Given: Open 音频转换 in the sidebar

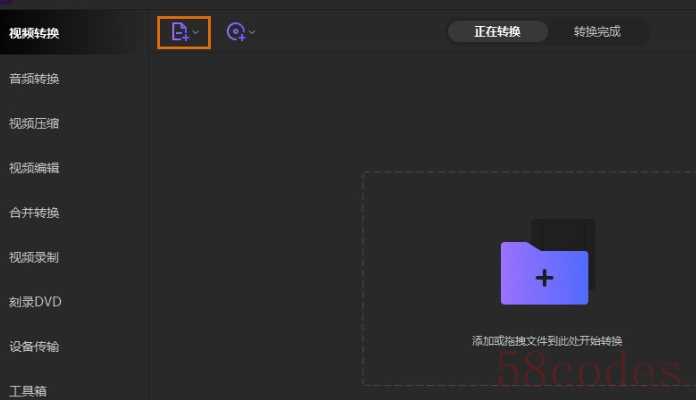Looking at the screenshot, I should [35, 79].
